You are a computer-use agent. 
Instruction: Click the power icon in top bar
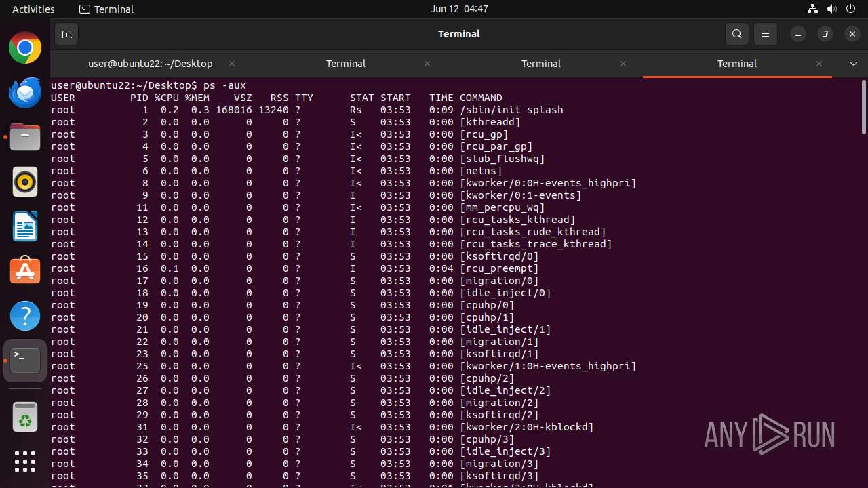tap(850, 9)
